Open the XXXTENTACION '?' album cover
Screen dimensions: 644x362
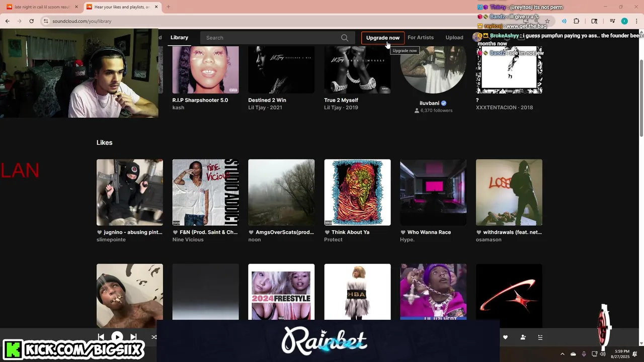(x=509, y=70)
